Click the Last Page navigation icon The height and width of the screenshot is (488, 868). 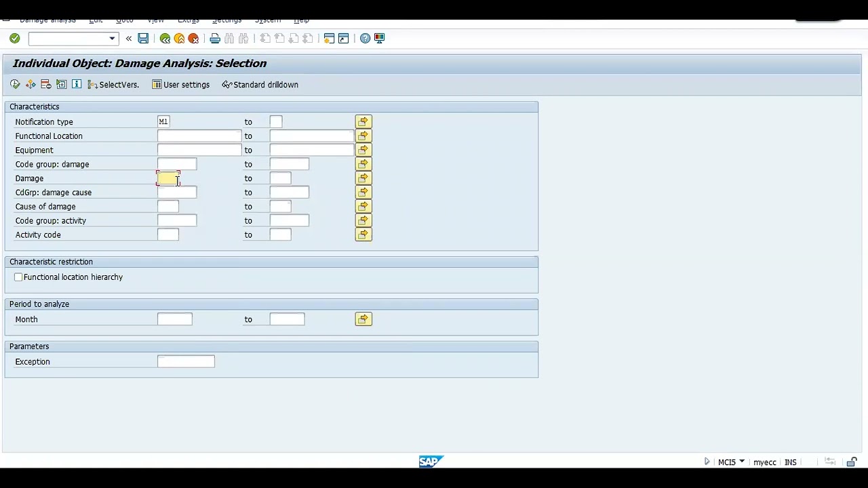click(x=307, y=39)
